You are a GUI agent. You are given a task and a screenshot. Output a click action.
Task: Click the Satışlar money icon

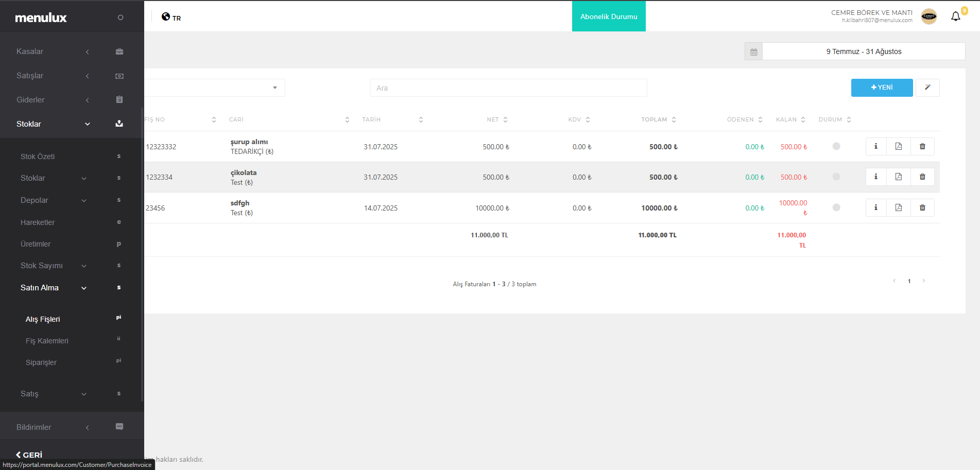point(119,76)
